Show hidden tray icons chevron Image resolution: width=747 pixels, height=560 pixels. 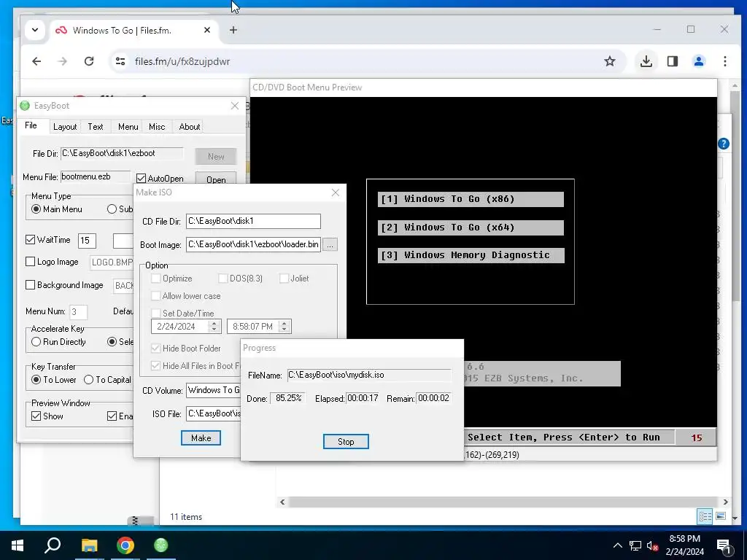[x=617, y=545]
